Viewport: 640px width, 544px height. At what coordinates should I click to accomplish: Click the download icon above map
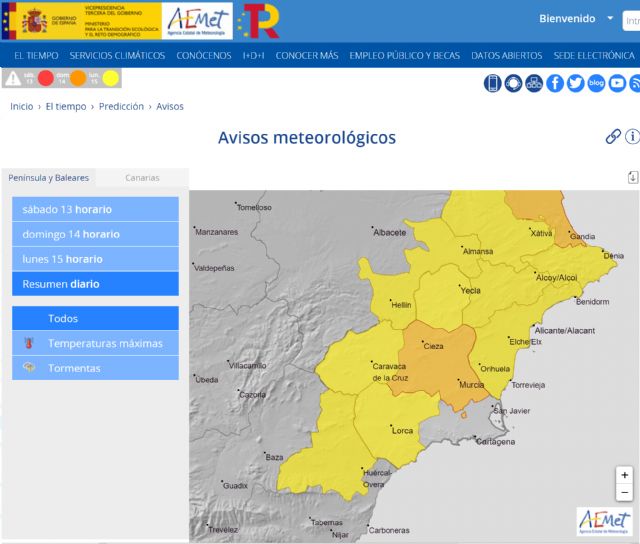click(633, 177)
